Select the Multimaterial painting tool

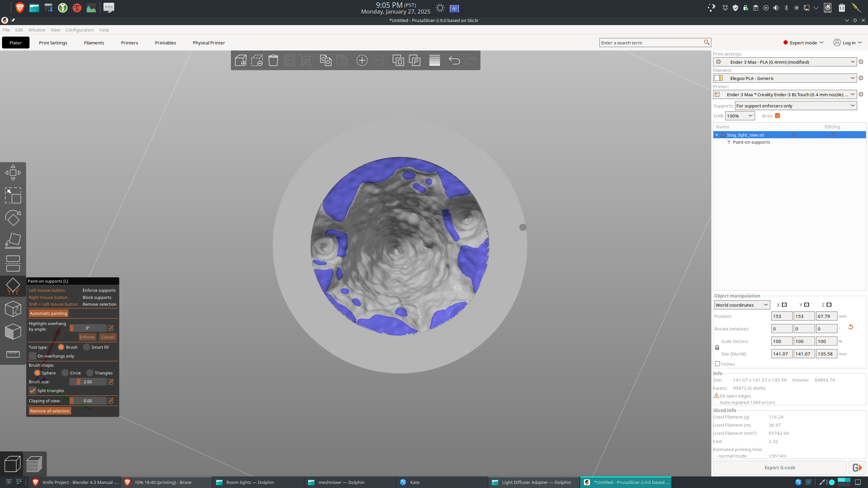pos(13,332)
